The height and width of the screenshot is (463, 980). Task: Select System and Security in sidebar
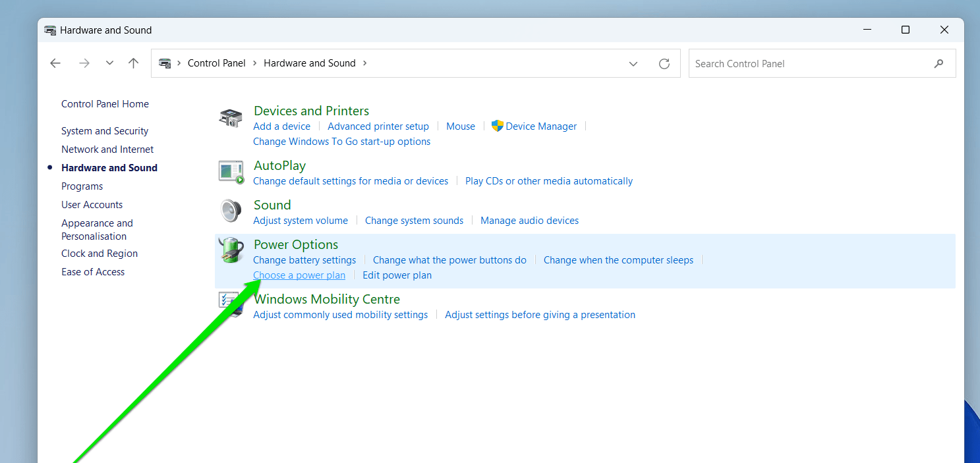coord(105,131)
